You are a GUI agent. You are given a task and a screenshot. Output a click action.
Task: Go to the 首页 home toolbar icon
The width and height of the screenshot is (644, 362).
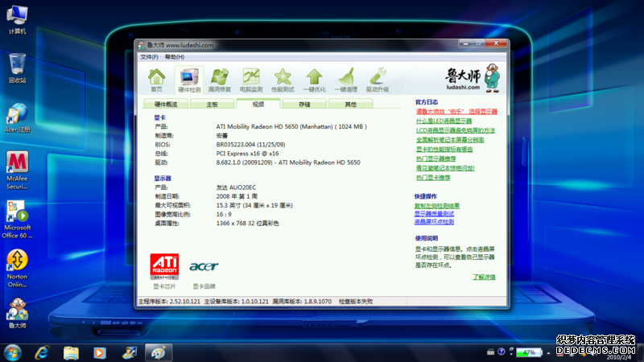(156, 80)
